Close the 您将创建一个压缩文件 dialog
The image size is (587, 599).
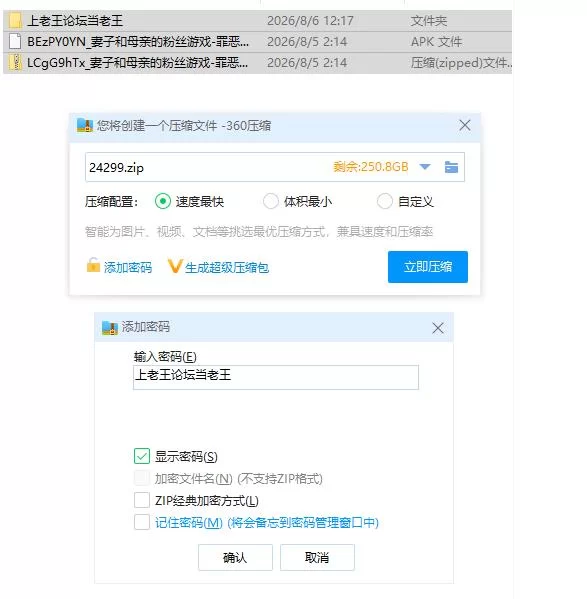click(465, 125)
